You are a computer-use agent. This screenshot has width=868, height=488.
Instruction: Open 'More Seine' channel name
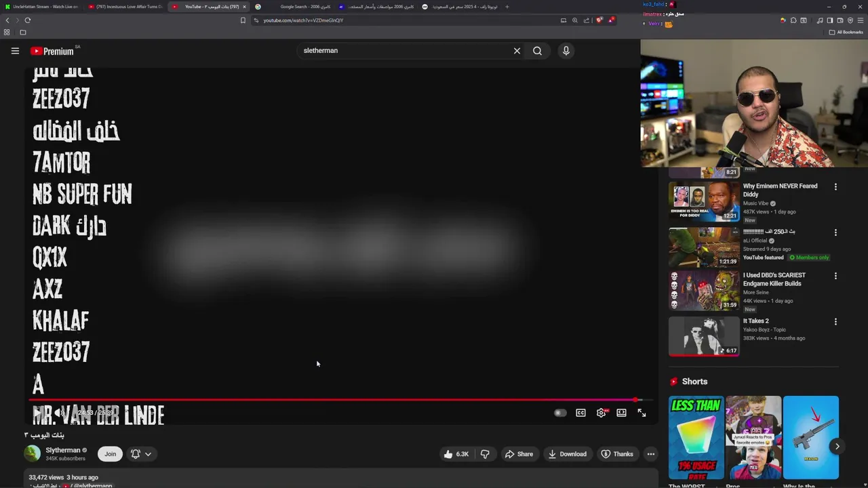click(x=755, y=292)
